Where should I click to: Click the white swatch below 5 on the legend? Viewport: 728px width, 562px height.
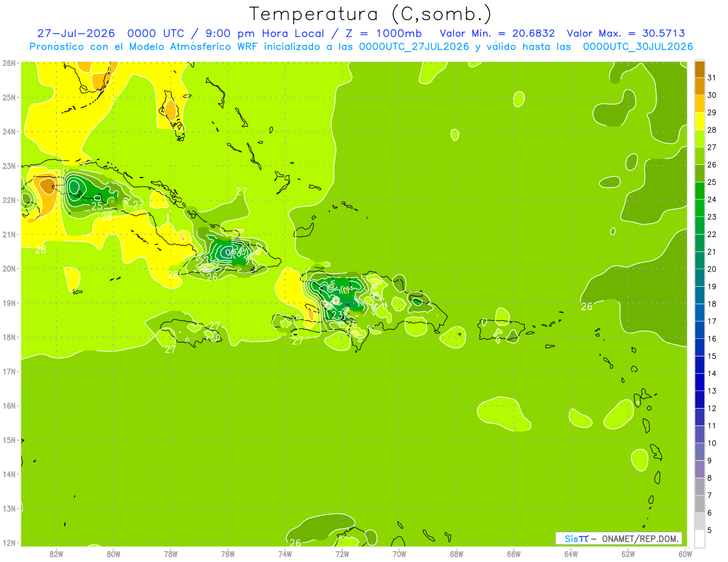click(x=699, y=538)
